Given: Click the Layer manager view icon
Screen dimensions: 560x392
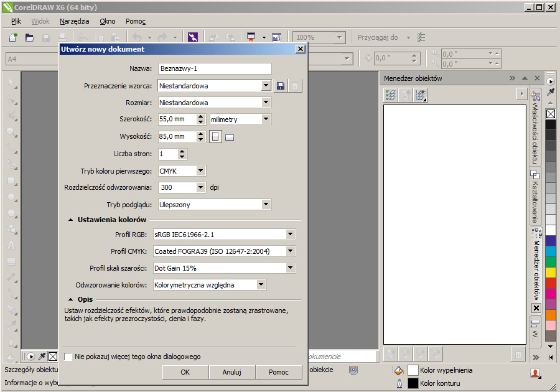Looking at the screenshot, I should click(x=421, y=95).
